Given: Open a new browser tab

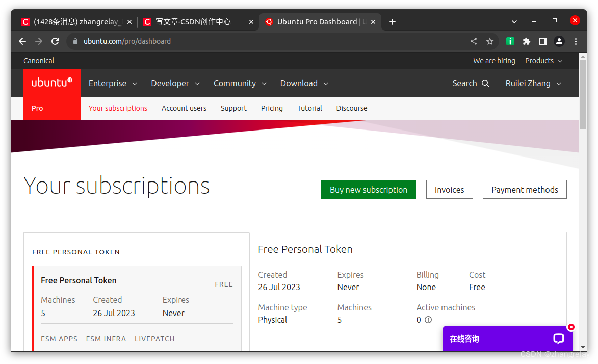Looking at the screenshot, I should pos(393,22).
